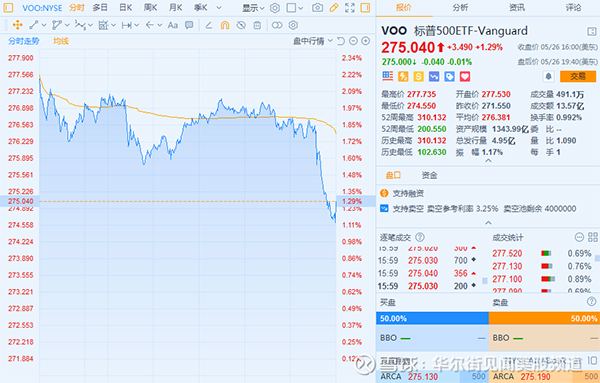Open the 分析 analysis tab
The height and width of the screenshot is (383, 600).
coord(460,8)
